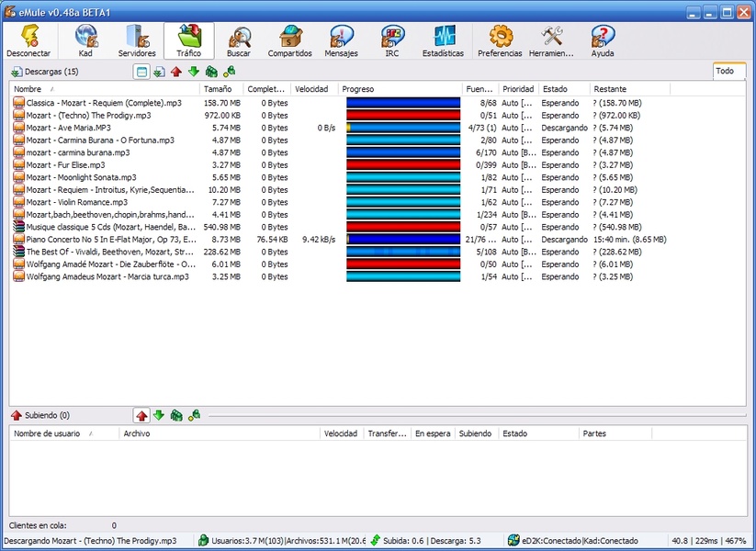Select the Mozart - Moonlight Sonata.mp3 download
The image size is (756, 551).
[x=81, y=177]
